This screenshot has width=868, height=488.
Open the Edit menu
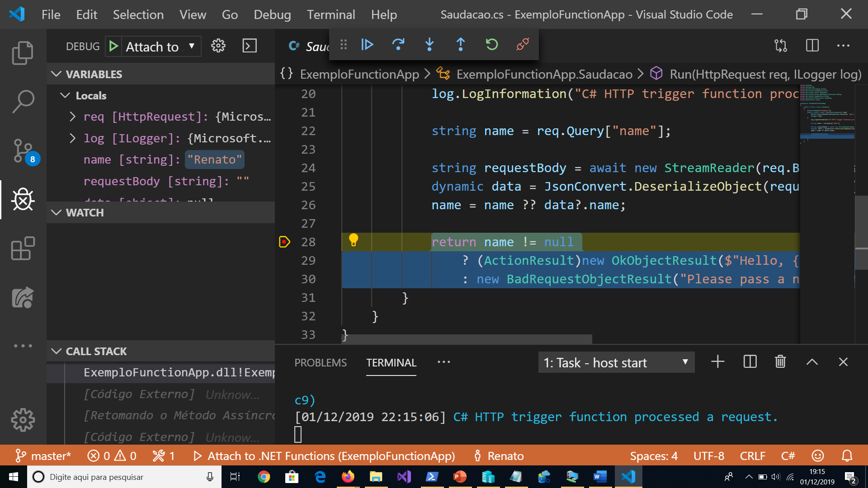coord(86,14)
